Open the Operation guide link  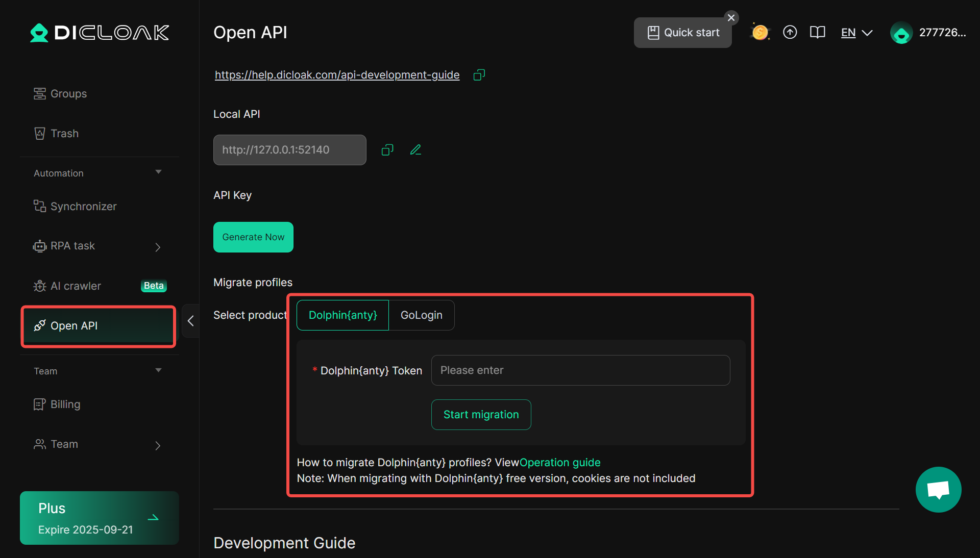(x=560, y=463)
